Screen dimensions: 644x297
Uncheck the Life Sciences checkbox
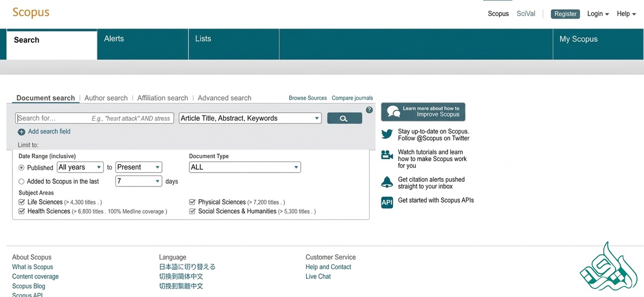pyautogui.click(x=22, y=202)
